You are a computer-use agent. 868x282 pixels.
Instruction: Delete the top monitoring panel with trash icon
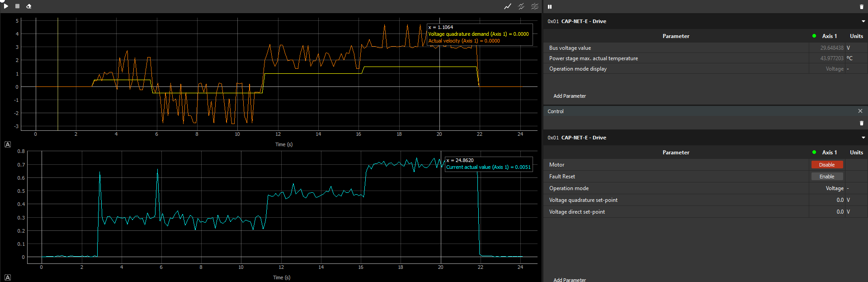tap(861, 7)
